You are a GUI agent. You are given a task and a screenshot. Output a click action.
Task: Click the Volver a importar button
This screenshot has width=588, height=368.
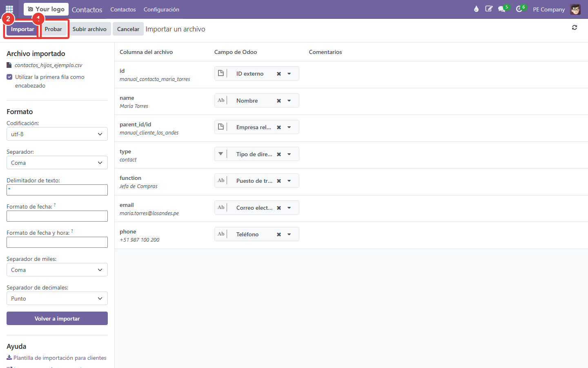[x=57, y=319]
